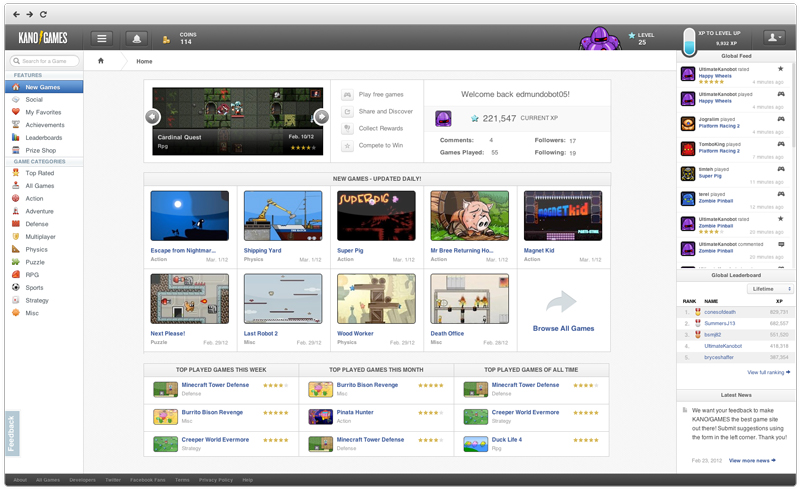Open the user account dropdown
Image resolution: width=800 pixels, height=489 pixels.
(x=774, y=37)
